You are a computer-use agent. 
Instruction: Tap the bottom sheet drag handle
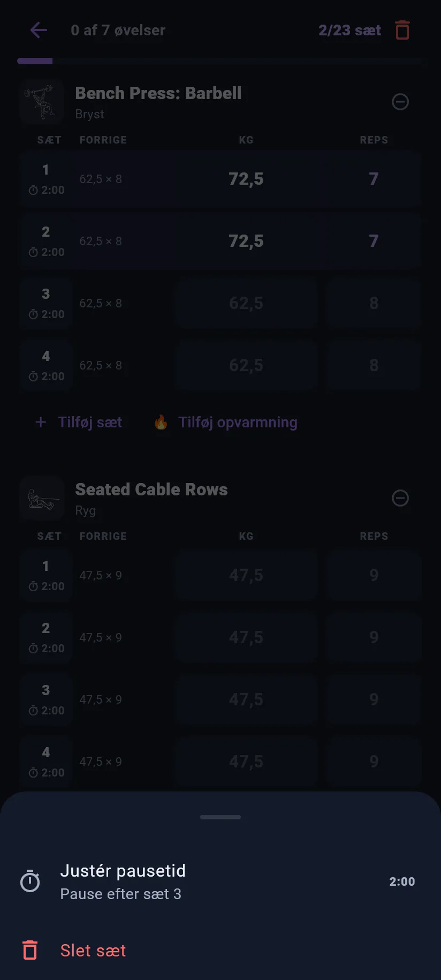tap(221, 817)
